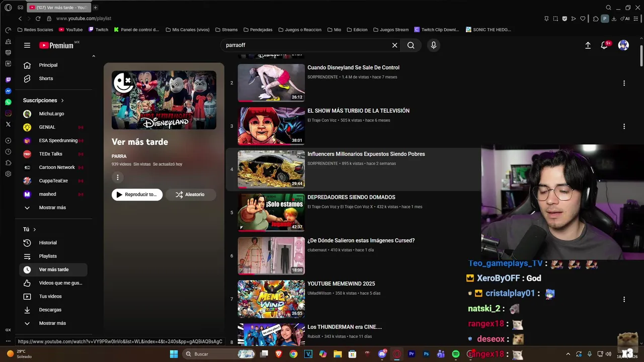This screenshot has width=644, height=362.
Task: Click the Aleatorio shuffle button
Action: coord(191,195)
